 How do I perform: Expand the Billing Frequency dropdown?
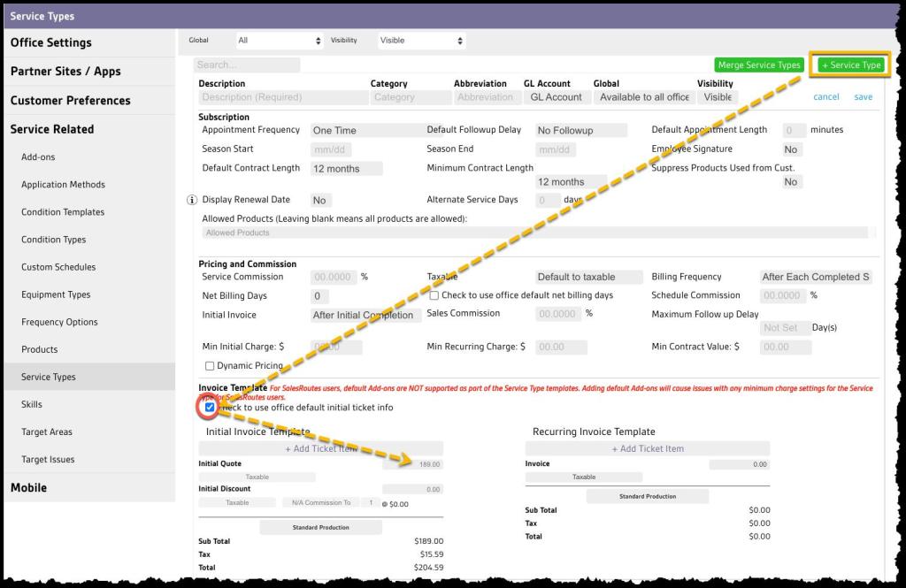click(815, 277)
